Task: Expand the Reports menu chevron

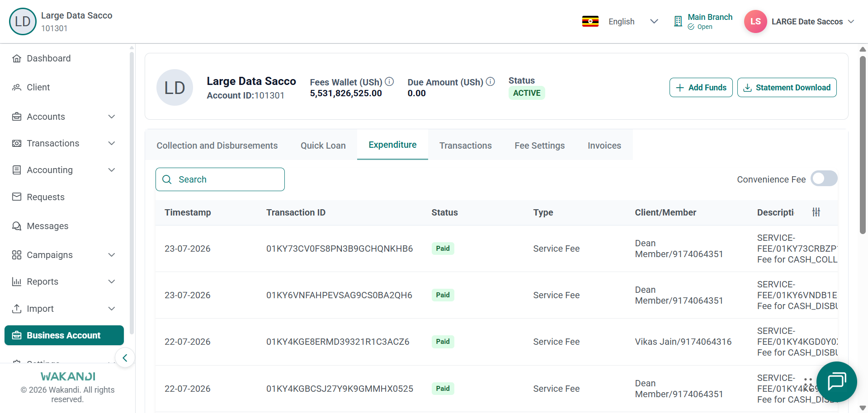Action: (x=112, y=282)
